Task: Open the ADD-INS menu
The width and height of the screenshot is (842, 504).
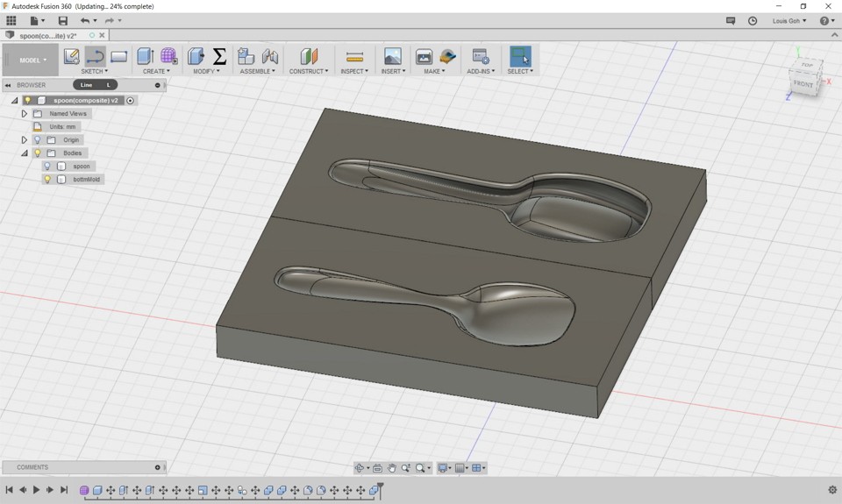Action: point(481,71)
